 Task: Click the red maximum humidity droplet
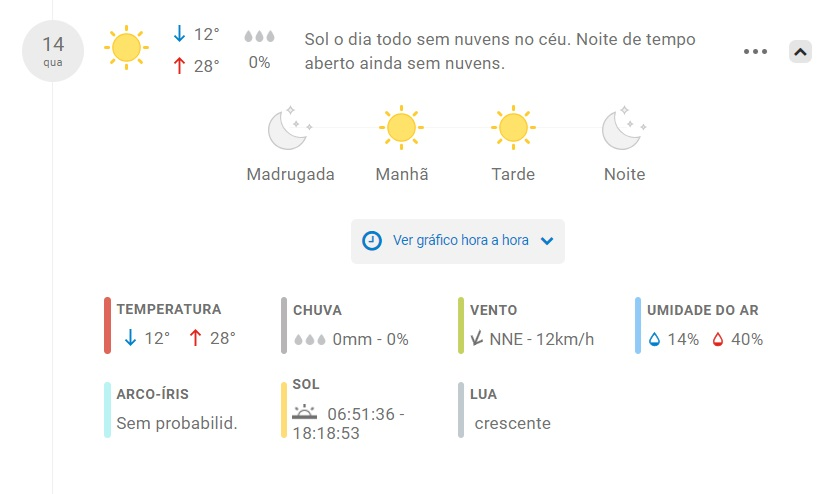[718, 339]
